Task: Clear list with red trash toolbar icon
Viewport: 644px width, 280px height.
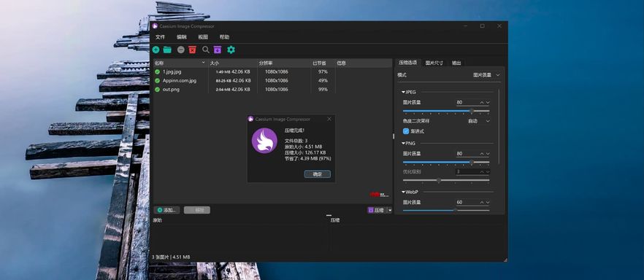Action: (x=192, y=50)
